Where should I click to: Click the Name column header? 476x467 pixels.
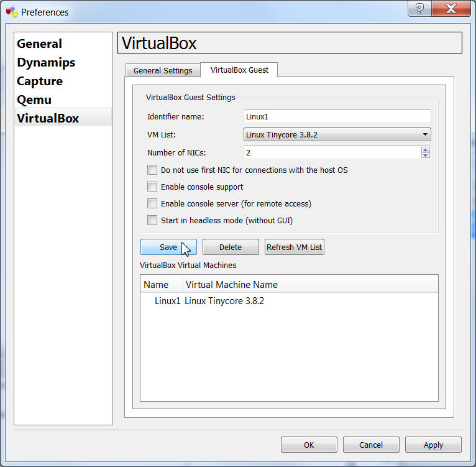click(161, 285)
